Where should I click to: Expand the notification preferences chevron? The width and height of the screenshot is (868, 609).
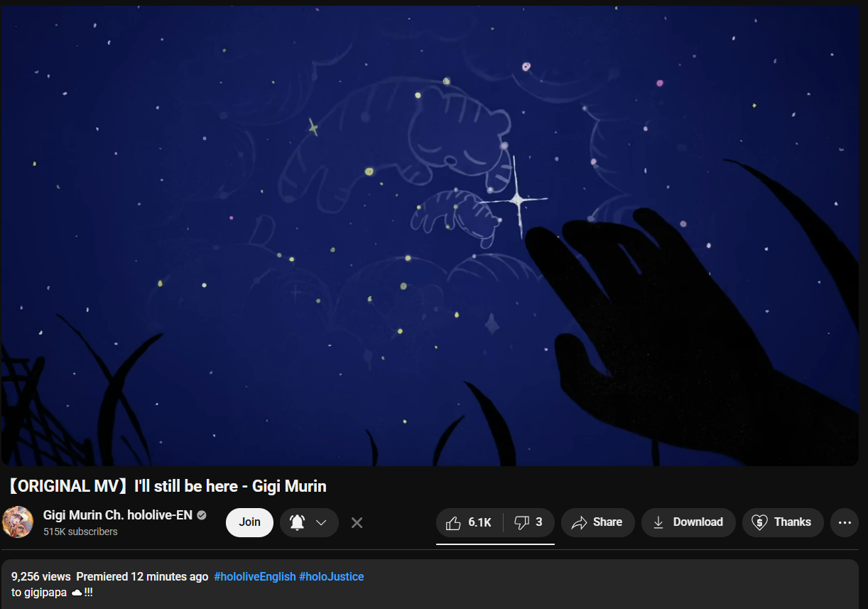[321, 522]
